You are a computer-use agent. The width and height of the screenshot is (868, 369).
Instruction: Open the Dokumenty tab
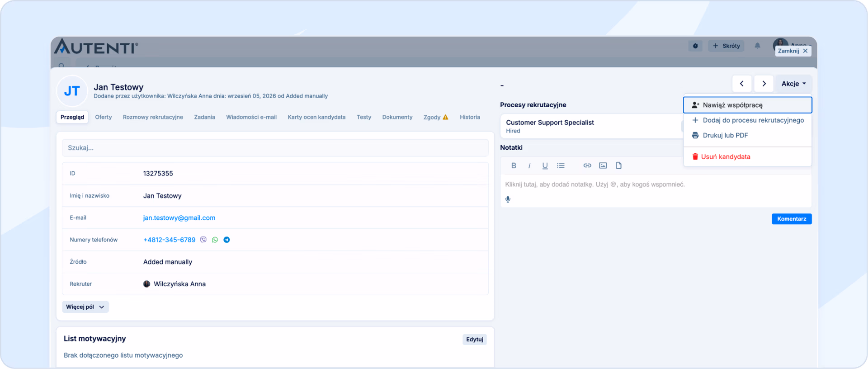(x=397, y=117)
